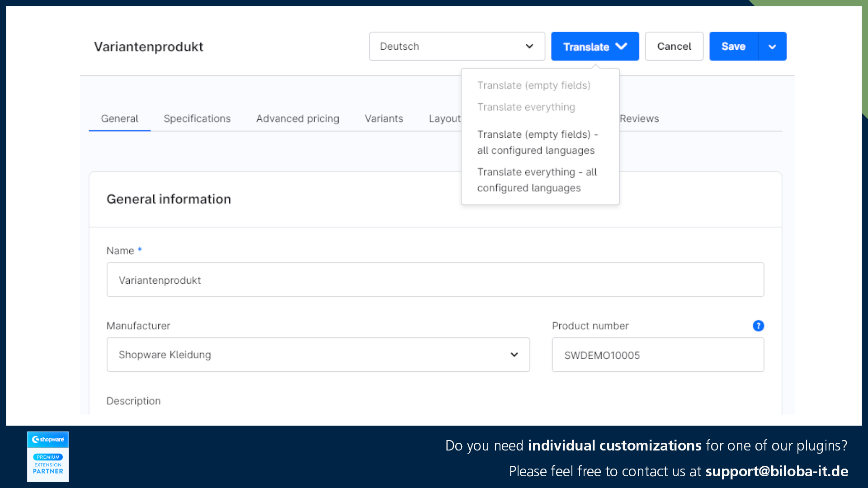Open the Save options dropdown arrow
Image resolution: width=868 pixels, height=488 pixels.
tap(772, 47)
